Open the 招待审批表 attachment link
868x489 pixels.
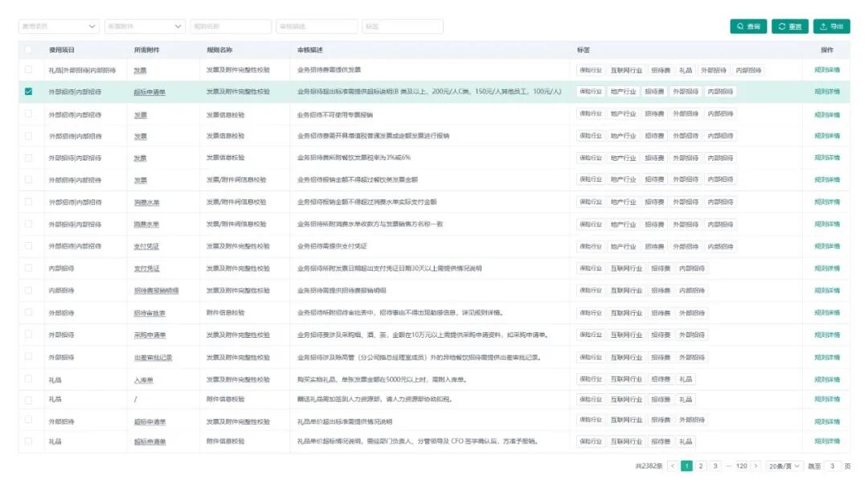click(149, 314)
